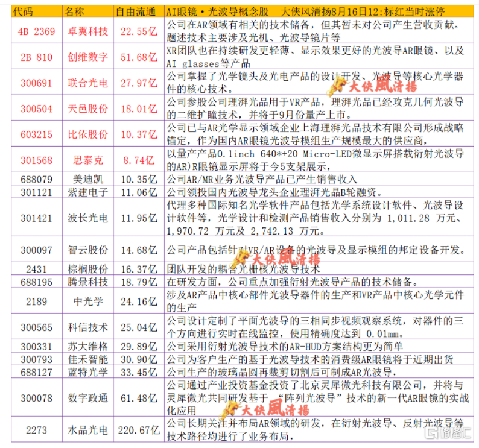Viewport: 479px width, 448px height.
Task: Select code cell '301421'
Action: pos(37,218)
